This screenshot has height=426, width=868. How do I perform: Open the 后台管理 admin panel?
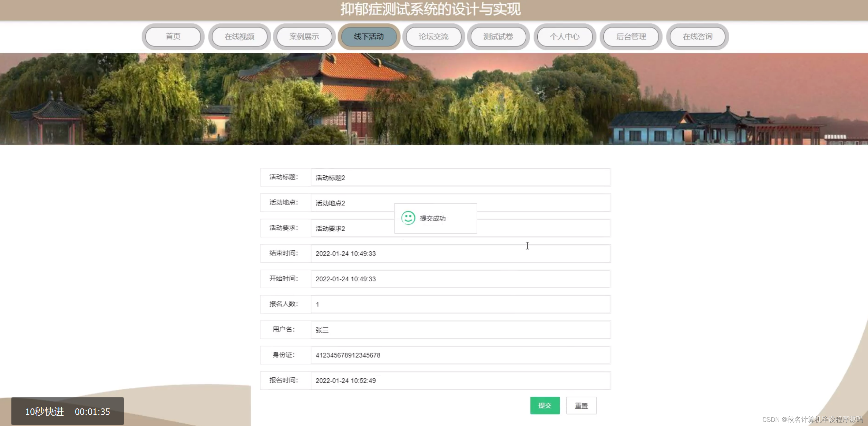(x=631, y=36)
